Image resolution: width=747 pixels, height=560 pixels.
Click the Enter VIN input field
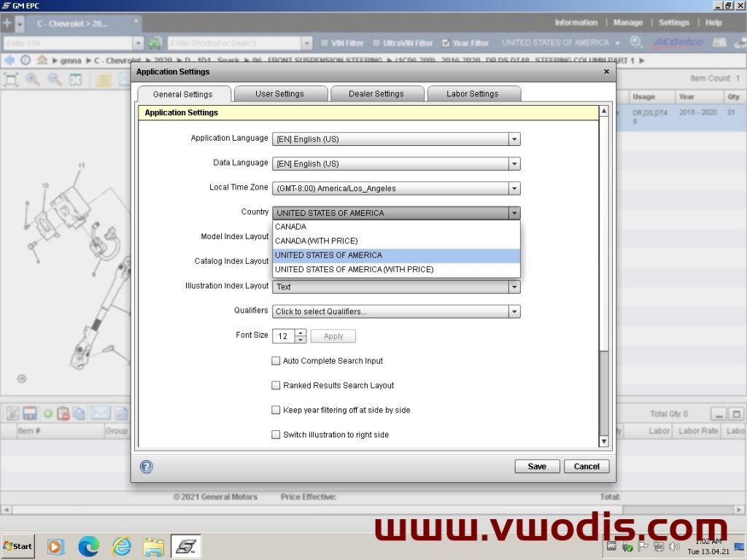(x=68, y=43)
